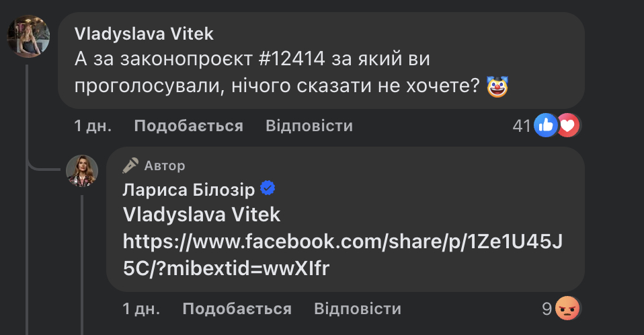Viewport: 644px width, 335px height.
Task: Reply to Лариса Білозір's comment
Action: 358,309
